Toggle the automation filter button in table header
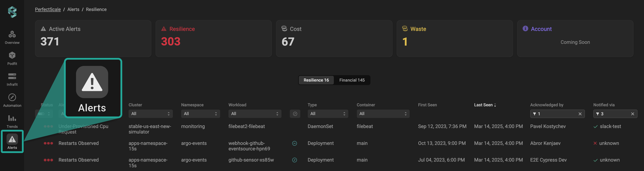 tap(295, 114)
